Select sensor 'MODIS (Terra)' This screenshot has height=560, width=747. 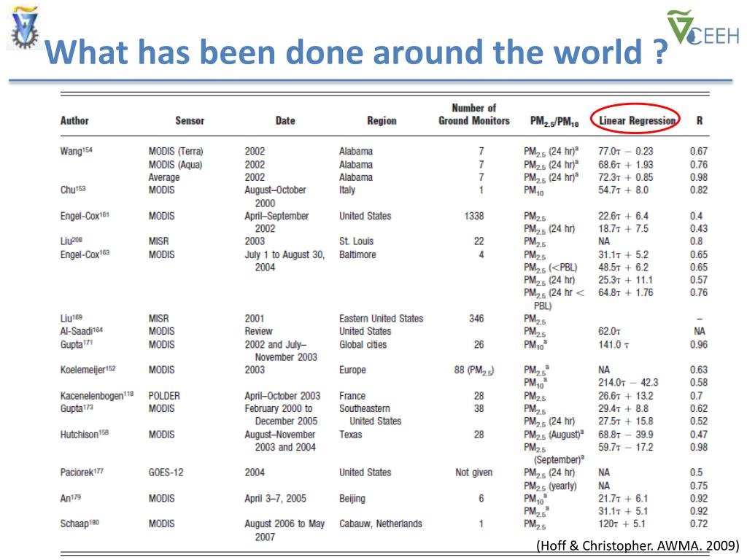176,152
